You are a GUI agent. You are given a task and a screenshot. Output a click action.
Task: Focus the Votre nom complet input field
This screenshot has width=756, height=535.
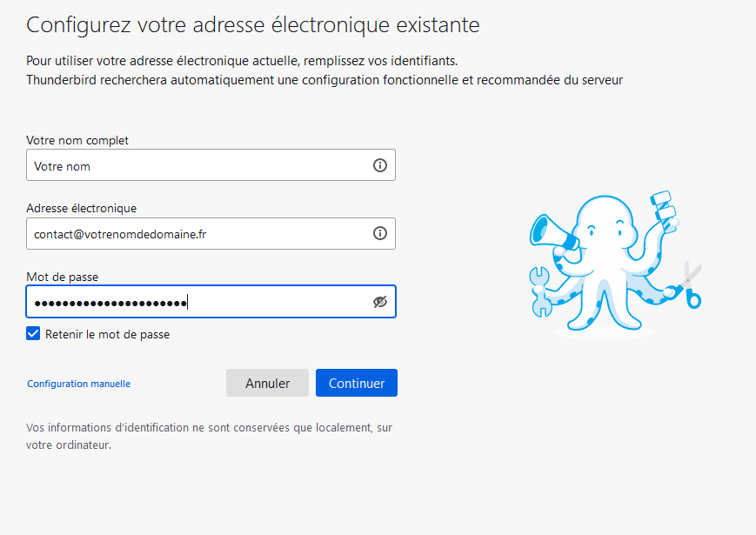[211, 165]
